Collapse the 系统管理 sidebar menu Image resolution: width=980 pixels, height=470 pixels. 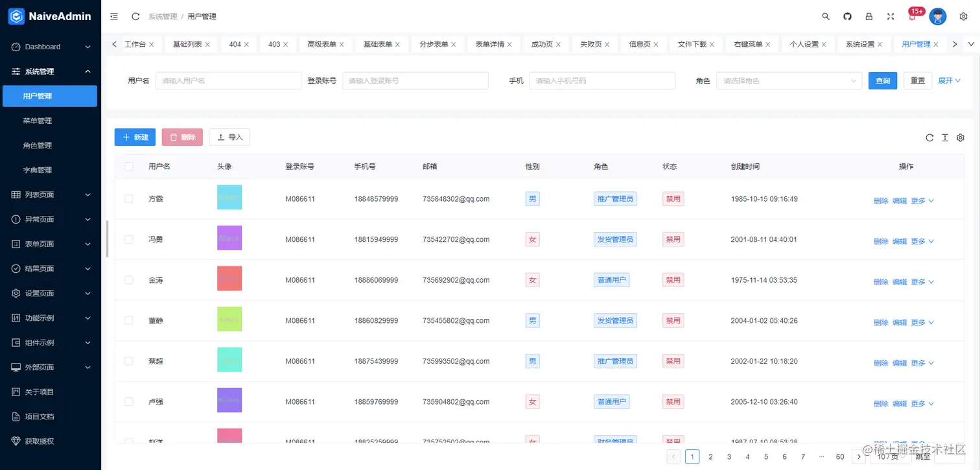tap(51, 71)
